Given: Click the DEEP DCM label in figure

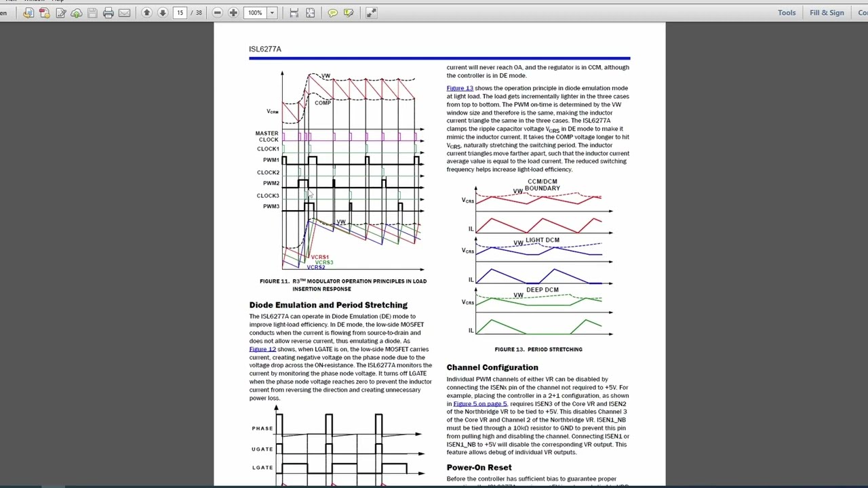Looking at the screenshot, I should tap(542, 290).
